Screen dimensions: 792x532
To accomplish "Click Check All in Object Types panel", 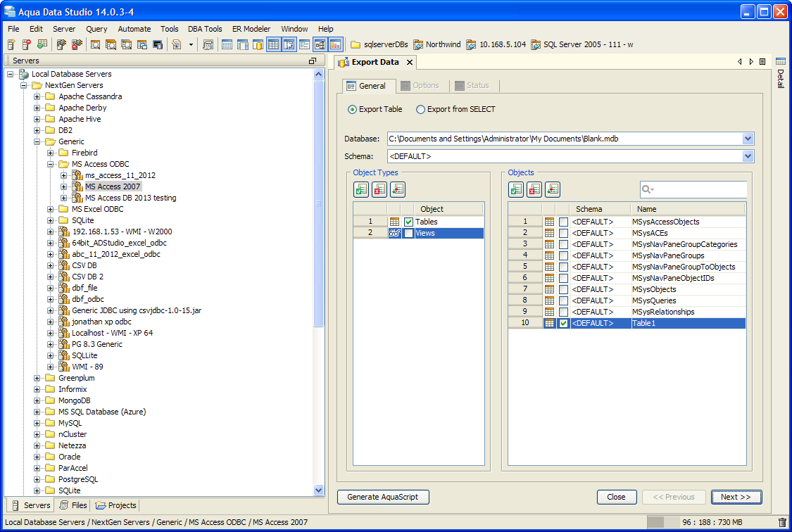I will [x=361, y=190].
